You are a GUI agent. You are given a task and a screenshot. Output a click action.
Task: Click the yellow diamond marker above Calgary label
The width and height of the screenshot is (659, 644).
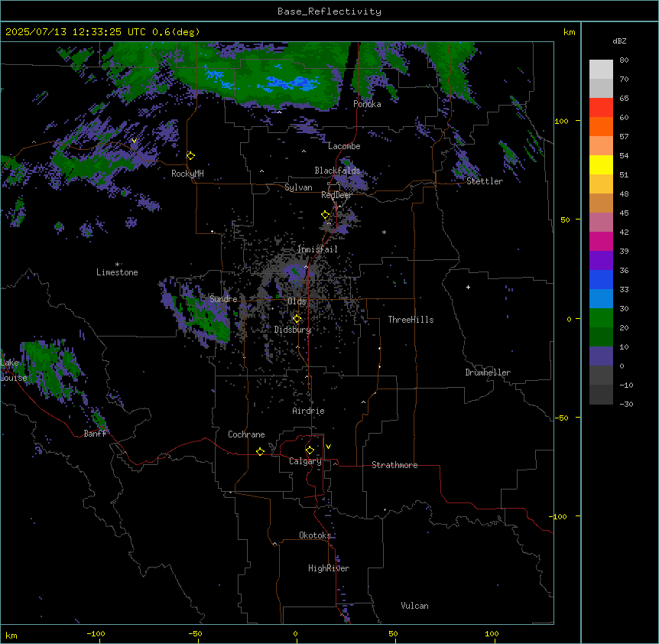click(310, 450)
